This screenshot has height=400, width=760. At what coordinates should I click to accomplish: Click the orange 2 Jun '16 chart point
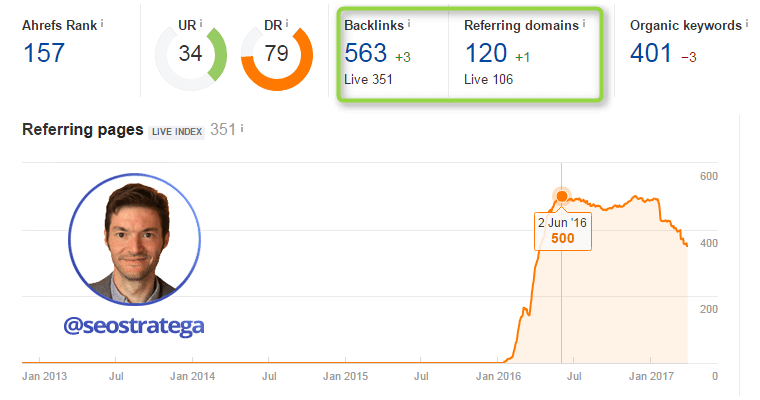point(562,196)
